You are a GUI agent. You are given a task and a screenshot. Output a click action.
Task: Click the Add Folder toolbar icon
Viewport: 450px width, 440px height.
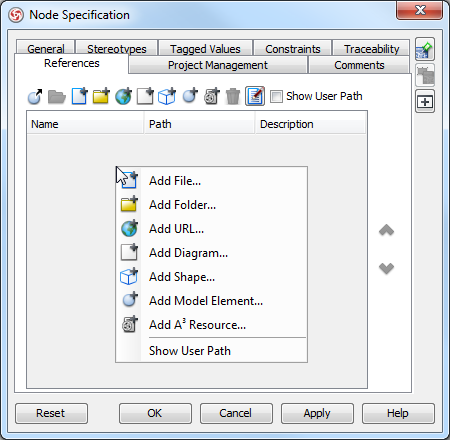coord(101,97)
